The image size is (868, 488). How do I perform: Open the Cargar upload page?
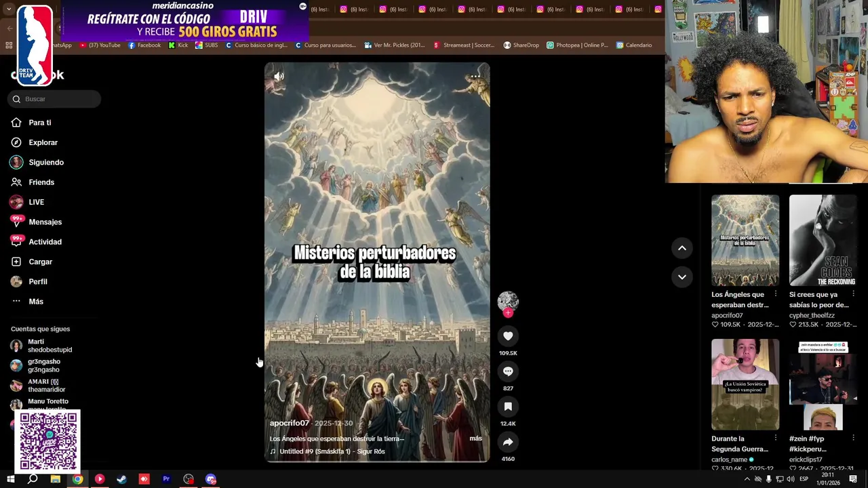pos(40,262)
